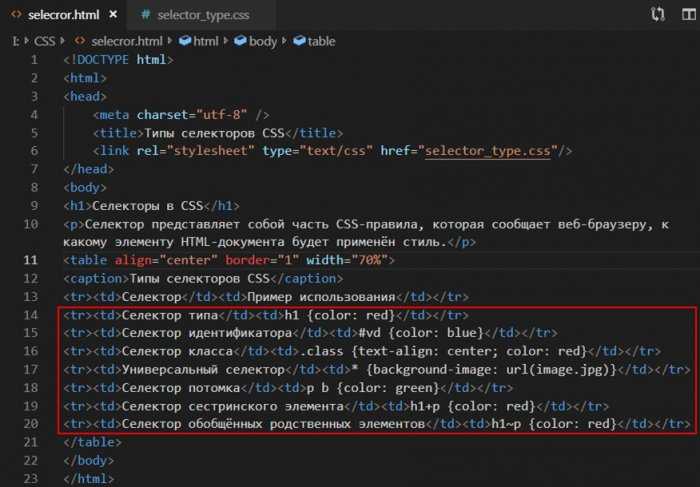Open the selector_type.css href link

(488, 151)
